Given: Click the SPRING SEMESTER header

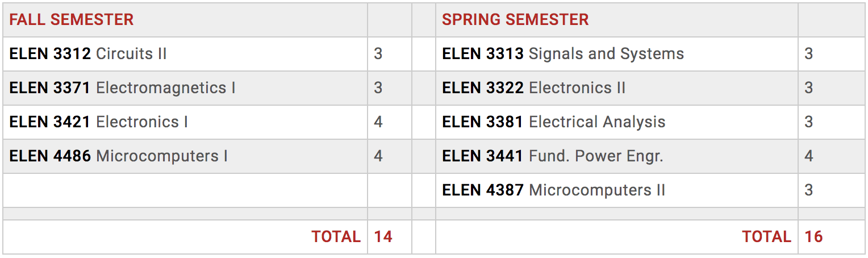Looking at the screenshot, I should pos(515,20).
